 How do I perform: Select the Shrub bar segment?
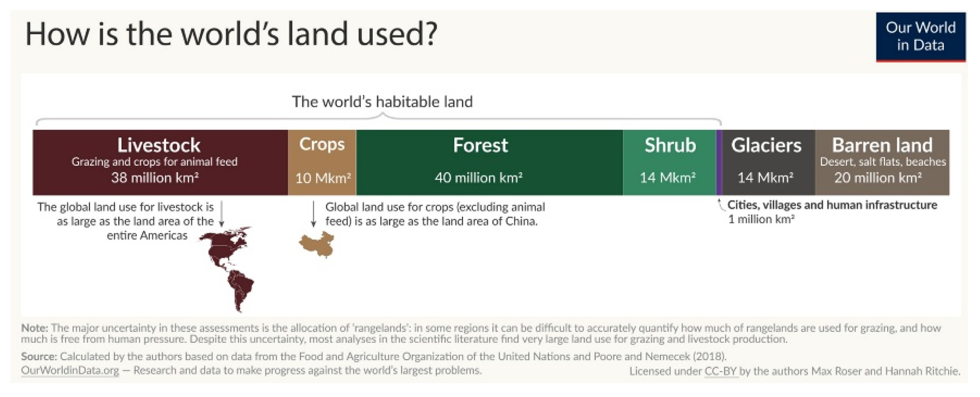669,162
